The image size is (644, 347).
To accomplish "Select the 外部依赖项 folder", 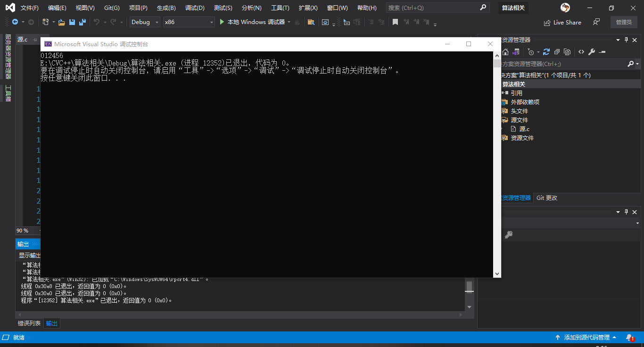I will click(x=525, y=102).
